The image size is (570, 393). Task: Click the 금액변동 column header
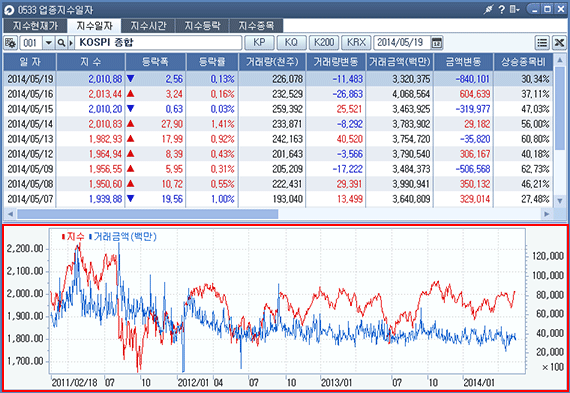463,62
